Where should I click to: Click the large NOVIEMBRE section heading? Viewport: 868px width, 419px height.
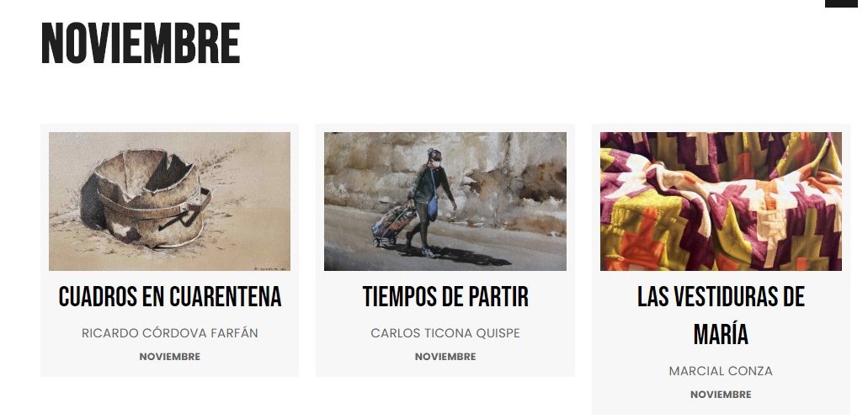(x=141, y=43)
